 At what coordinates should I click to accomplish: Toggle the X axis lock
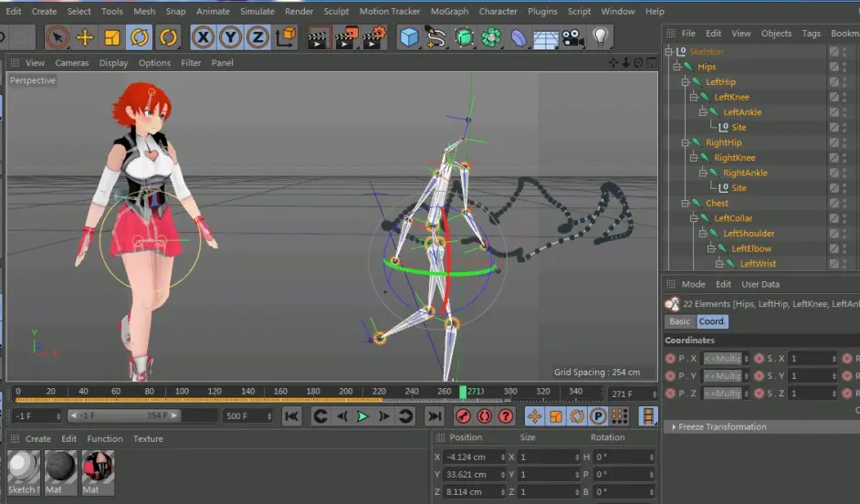tap(203, 37)
